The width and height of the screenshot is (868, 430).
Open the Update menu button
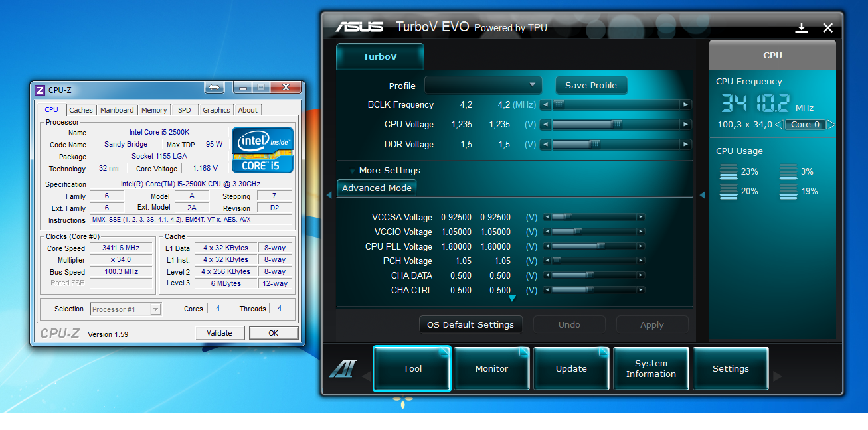(x=571, y=369)
